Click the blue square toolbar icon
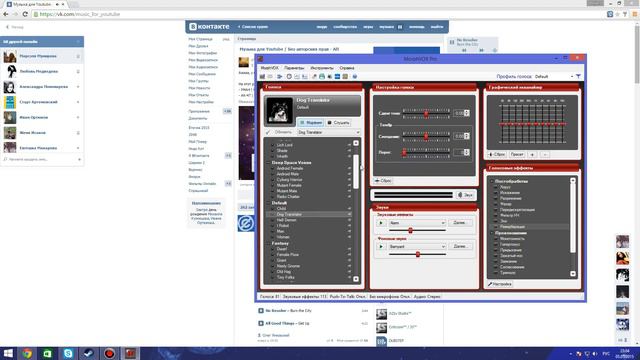640x360 pixels. coord(337,76)
